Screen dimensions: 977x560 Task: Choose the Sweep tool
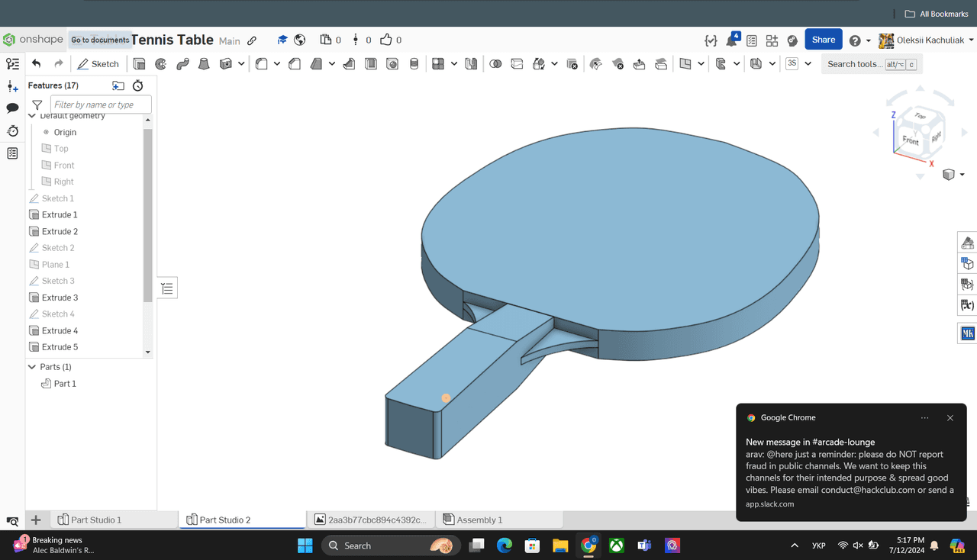(x=182, y=64)
